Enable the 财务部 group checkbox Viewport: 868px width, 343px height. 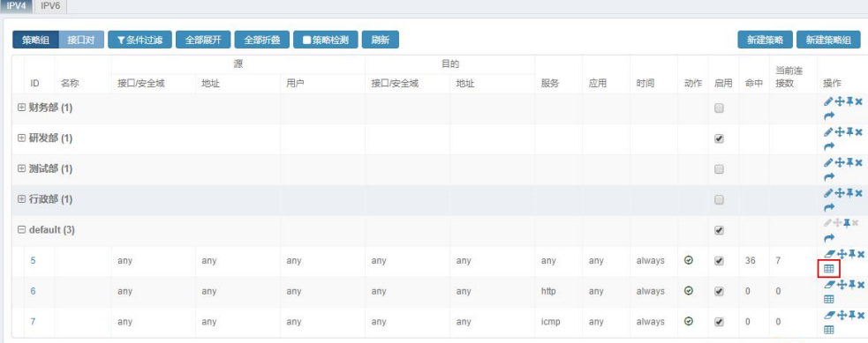pos(719,108)
